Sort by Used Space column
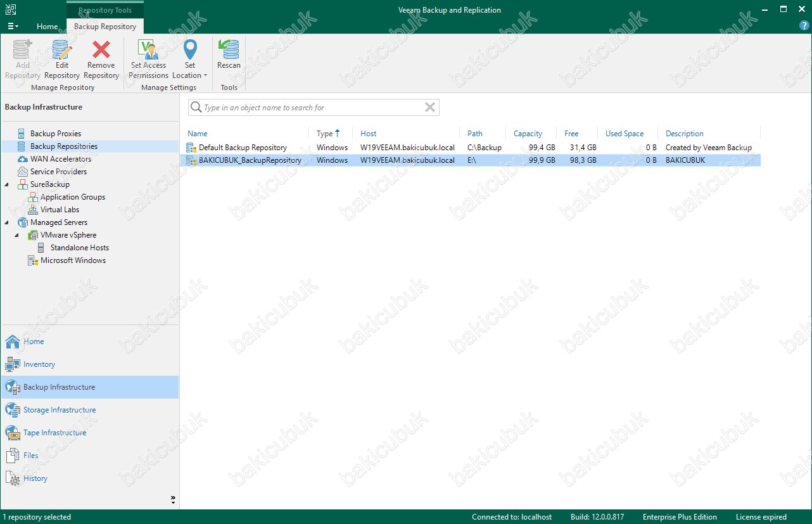This screenshot has height=524, width=812. [625, 134]
